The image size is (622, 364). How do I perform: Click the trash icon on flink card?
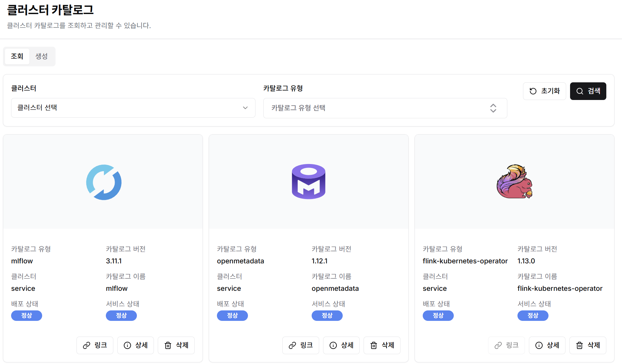[580, 345]
